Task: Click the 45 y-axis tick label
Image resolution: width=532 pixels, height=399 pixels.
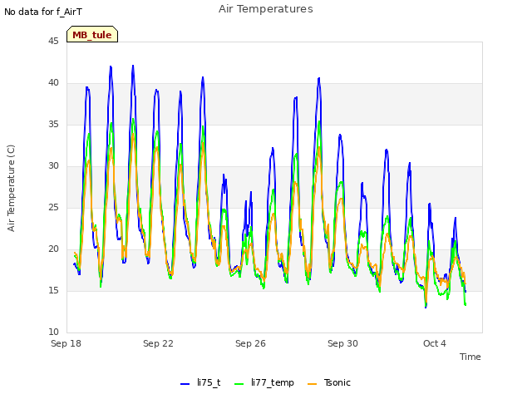Action: (x=53, y=41)
